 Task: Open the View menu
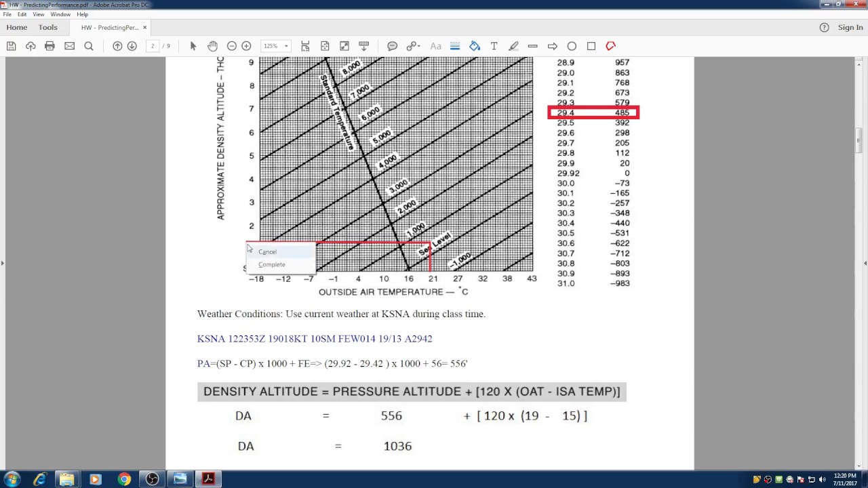tap(39, 14)
